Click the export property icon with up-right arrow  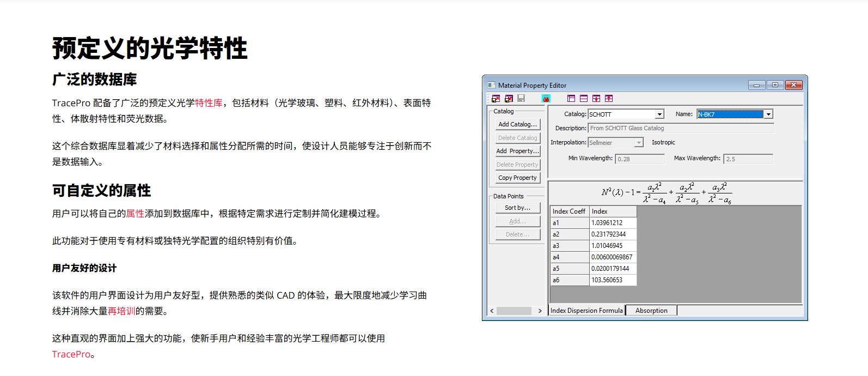point(496,99)
